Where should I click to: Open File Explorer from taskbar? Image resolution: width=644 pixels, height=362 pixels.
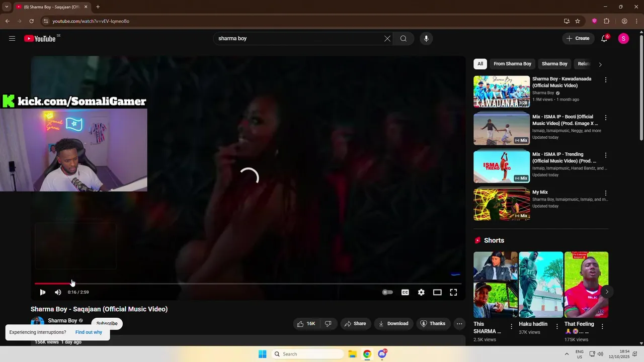pos(352,354)
